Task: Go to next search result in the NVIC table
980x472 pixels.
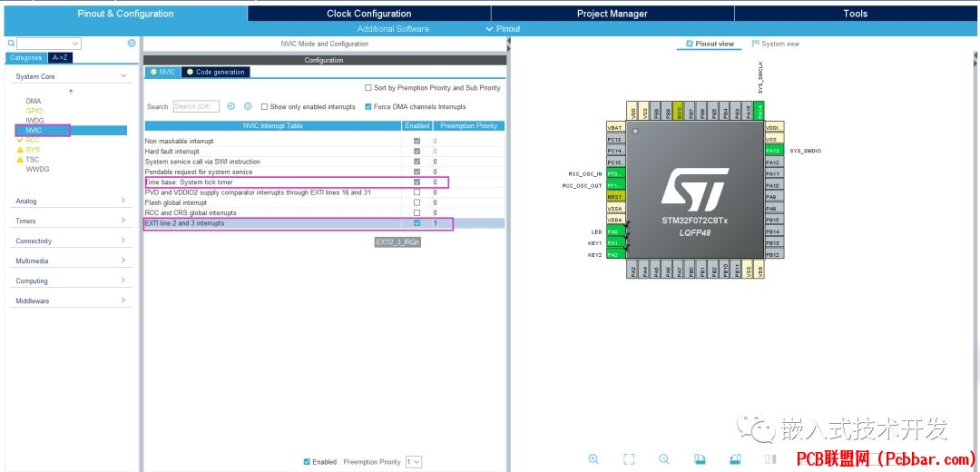Action: click(x=248, y=106)
